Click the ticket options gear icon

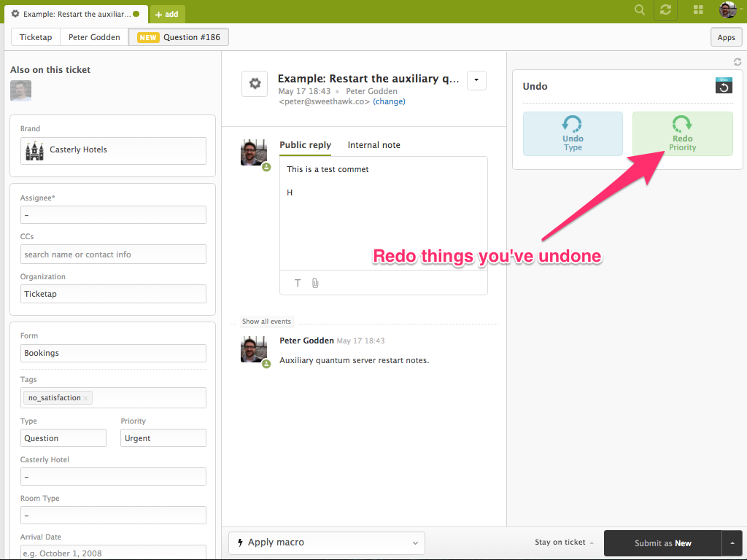tap(255, 84)
